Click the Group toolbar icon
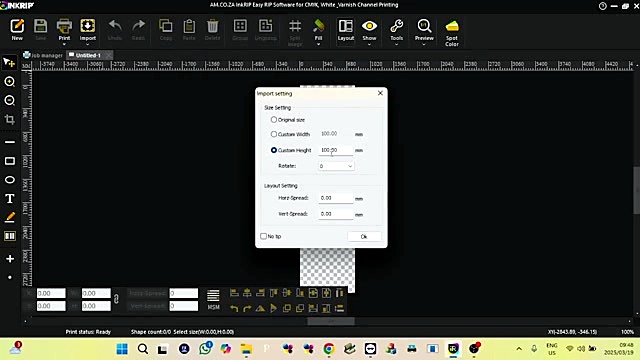 coord(240,26)
